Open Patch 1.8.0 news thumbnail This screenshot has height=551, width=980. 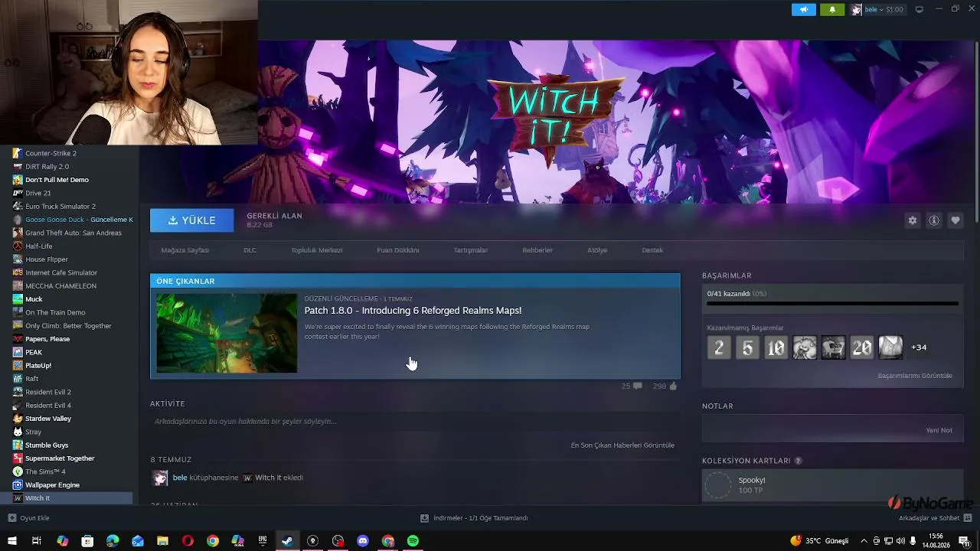[x=227, y=333]
